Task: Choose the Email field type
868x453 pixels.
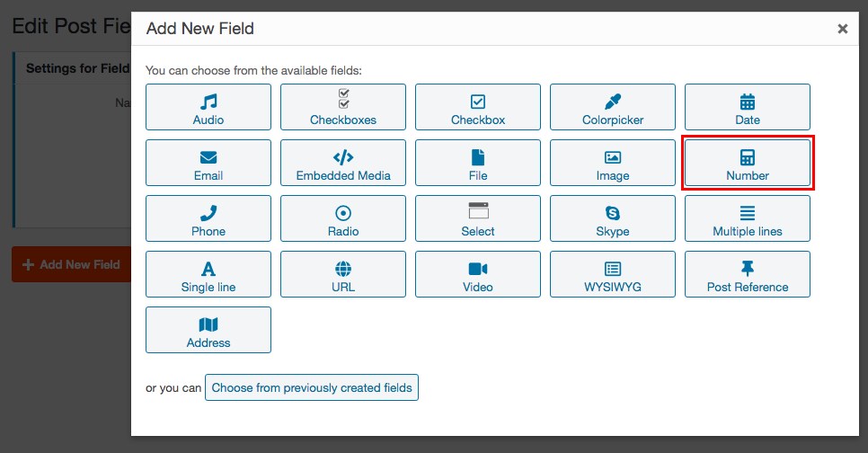Action: pos(208,163)
